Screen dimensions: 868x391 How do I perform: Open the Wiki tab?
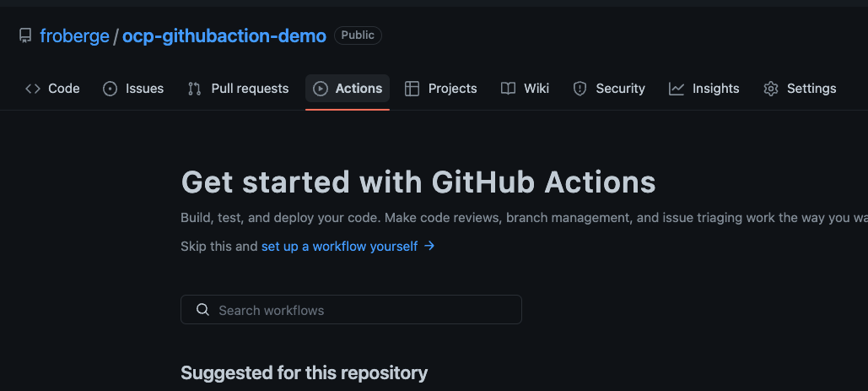[525, 89]
